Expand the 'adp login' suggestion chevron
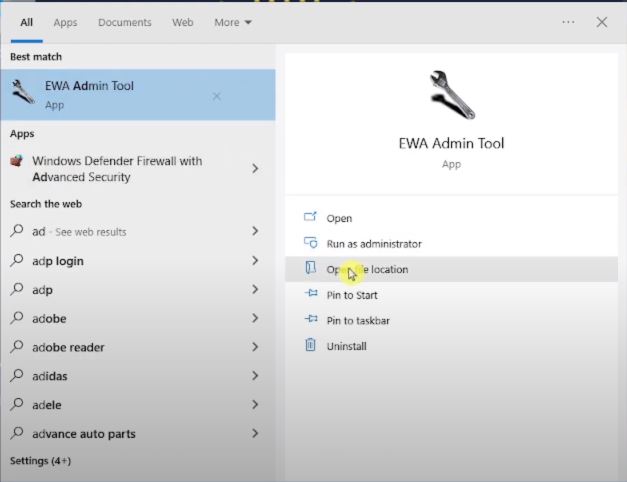The width and height of the screenshot is (627, 482). point(255,260)
